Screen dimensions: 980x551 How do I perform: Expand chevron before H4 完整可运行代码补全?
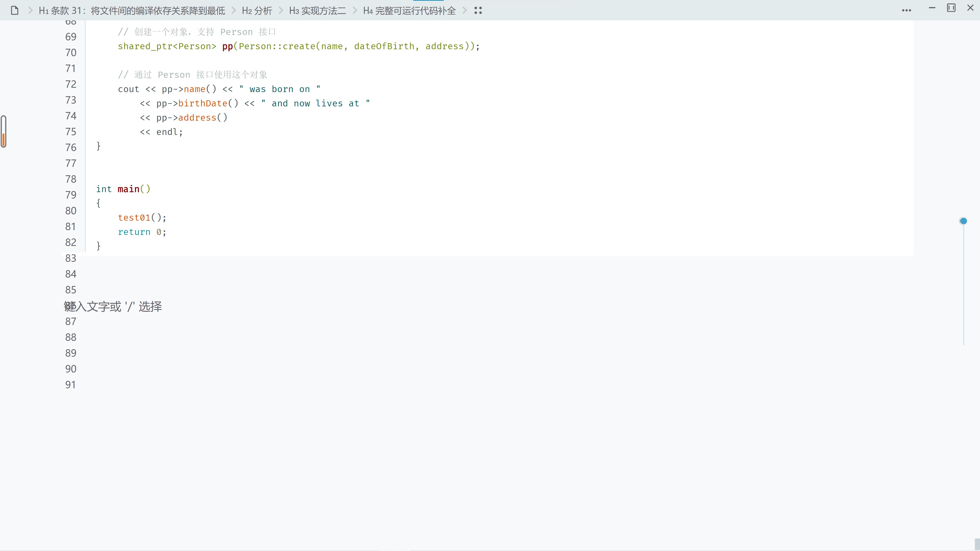pos(354,10)
